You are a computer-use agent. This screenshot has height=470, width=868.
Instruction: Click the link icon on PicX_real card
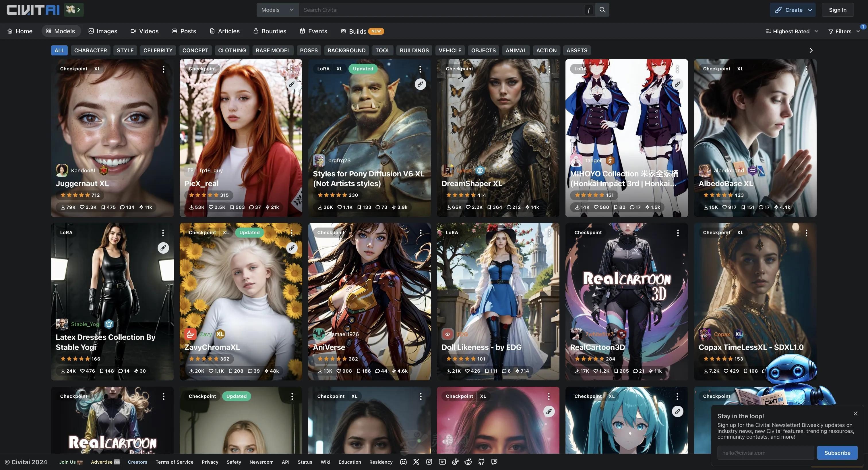pyautogui.click(x=292, y=84)
